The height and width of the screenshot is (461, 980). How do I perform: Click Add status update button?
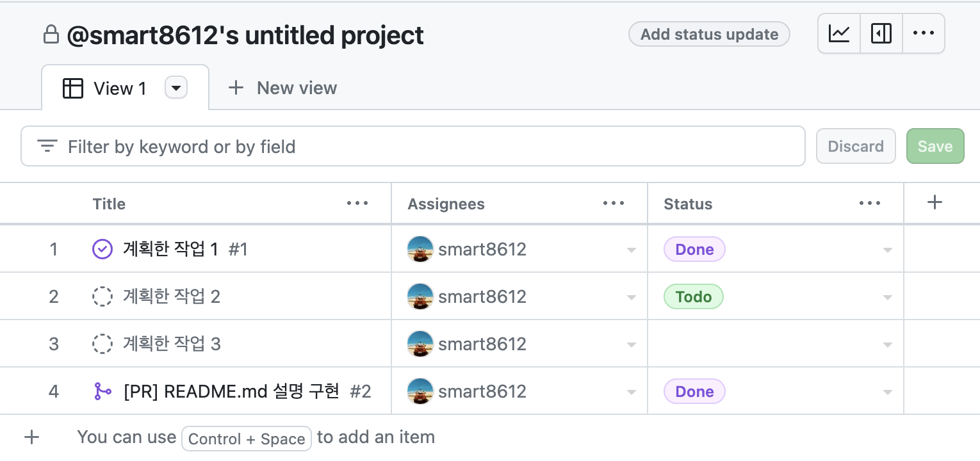(709, 35)
